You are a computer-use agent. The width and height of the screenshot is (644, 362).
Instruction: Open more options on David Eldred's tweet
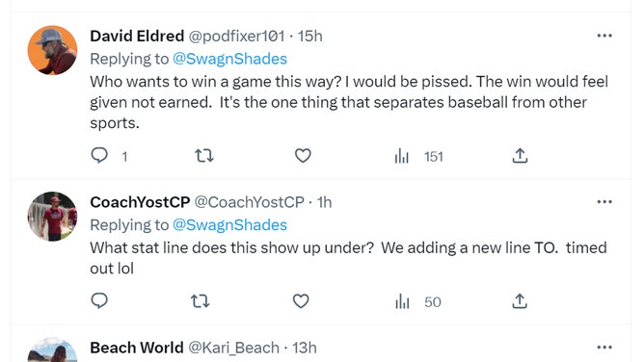pyautogui.click(x=604, y=36)
